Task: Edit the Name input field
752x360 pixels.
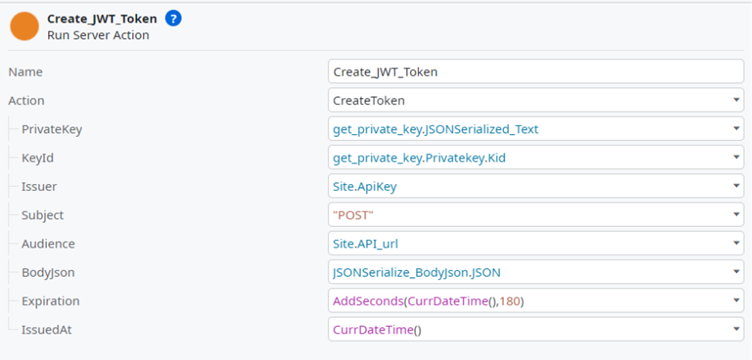Action: click(x=536, y=72)
